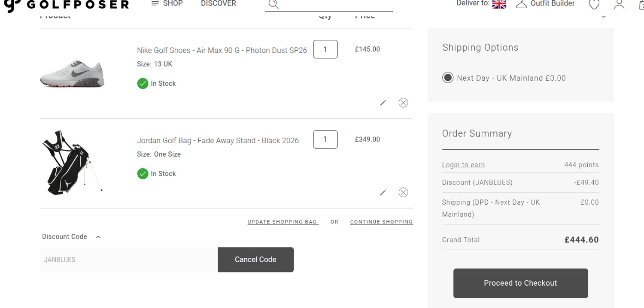Edit the Jordan Golf Bag item
This screenshot has width=644, height=308.
pyautogui.click(x=383, y=193)
